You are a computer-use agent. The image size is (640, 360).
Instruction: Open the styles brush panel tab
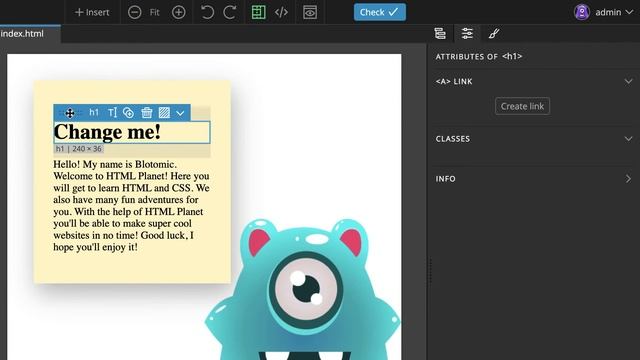pyautogui.click(x=494, y=33)
